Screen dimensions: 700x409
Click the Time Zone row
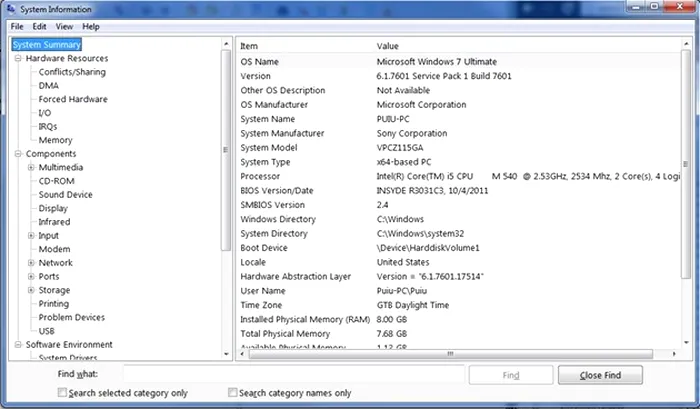(x=458, y=305)
